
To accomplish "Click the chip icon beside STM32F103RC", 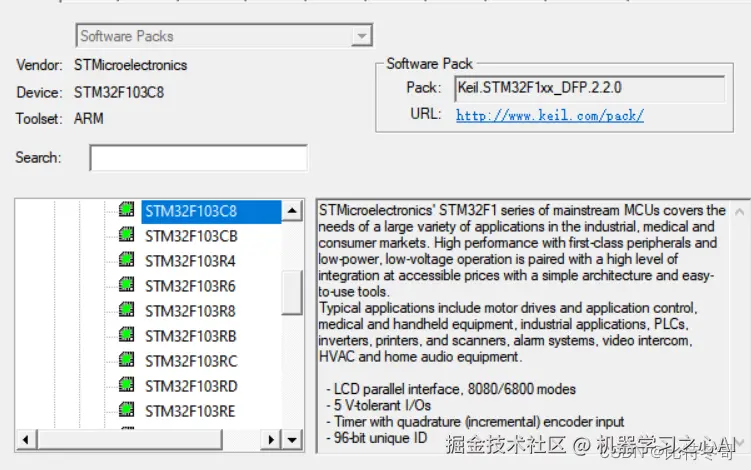I will click(126, 359).
